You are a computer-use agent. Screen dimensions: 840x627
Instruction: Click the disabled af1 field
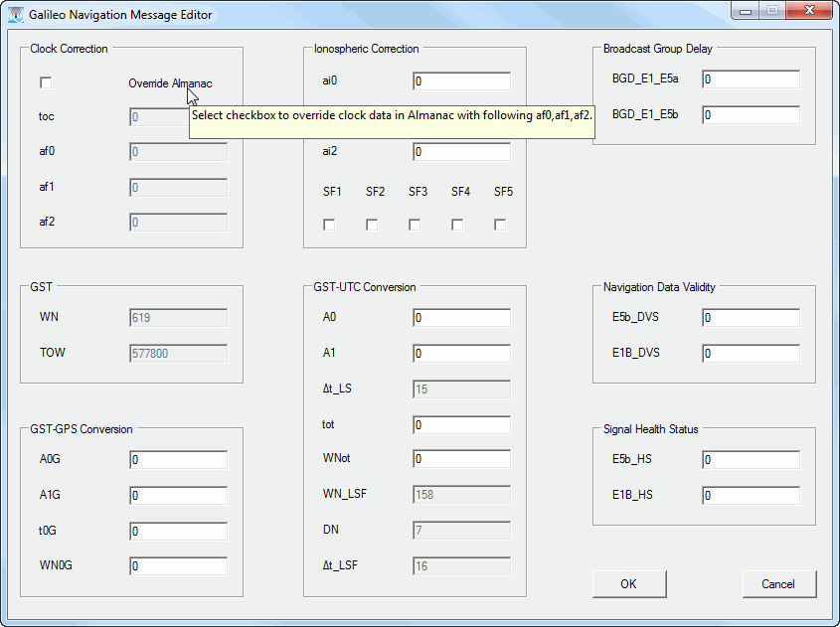(178, 188)
